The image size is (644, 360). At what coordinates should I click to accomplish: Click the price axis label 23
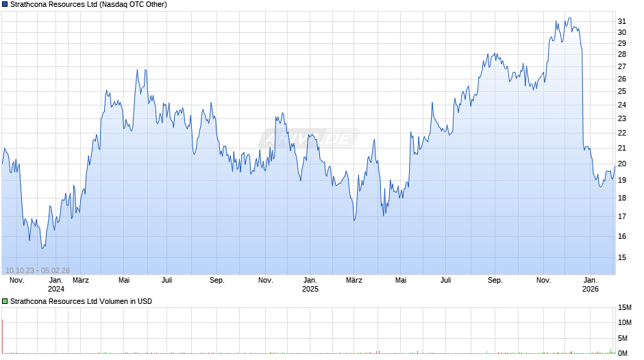click(x=622, y=118)
